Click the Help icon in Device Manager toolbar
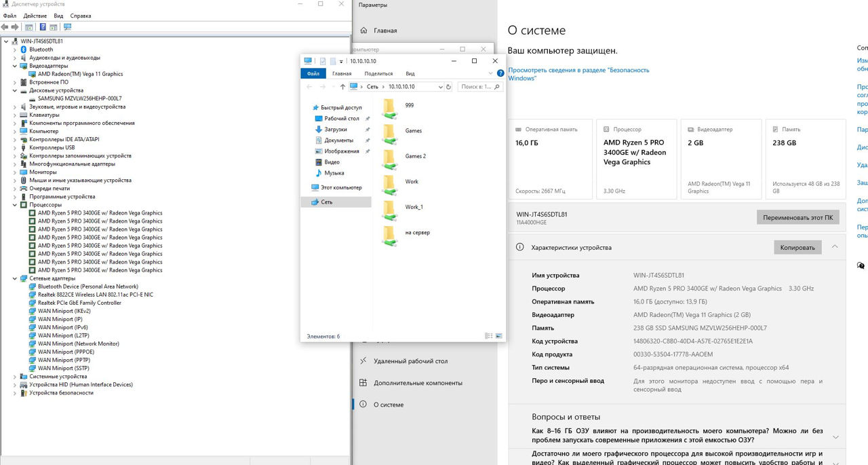 click(x=43, y=27)
